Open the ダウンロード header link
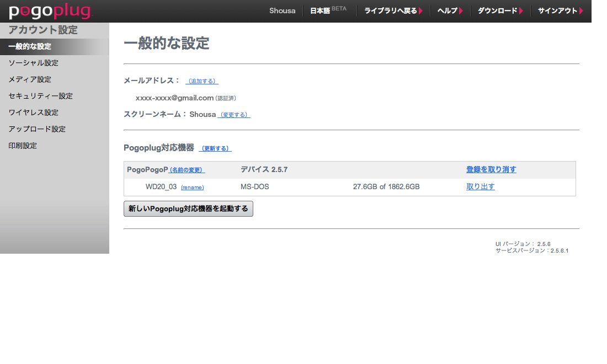Screen dimensions: 607x364 click(x=500, y=11)
